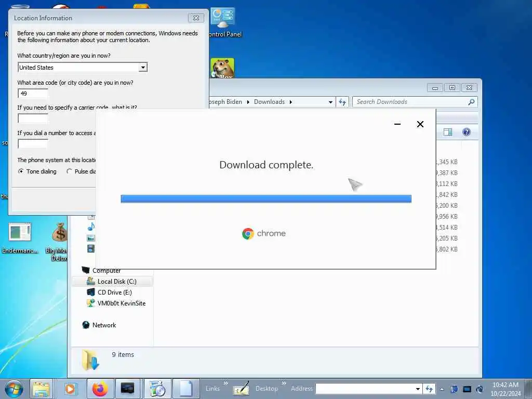The height and width of the screenshot is (399, 532).
Task: Click the Explorer address bar refresh icon
Action: point(342,102)
